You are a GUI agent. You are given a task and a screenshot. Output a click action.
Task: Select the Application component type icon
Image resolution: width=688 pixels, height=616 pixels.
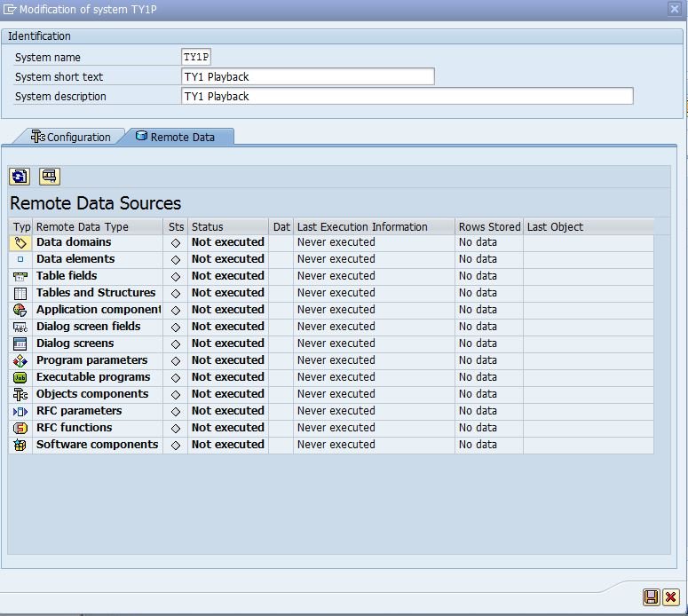point(20,310)
